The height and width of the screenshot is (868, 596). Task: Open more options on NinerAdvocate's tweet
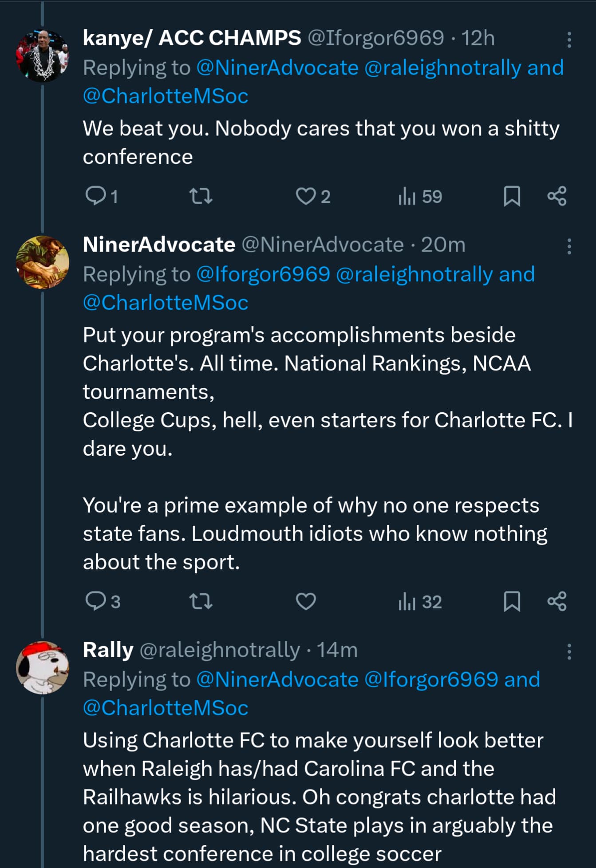[569, 246]
